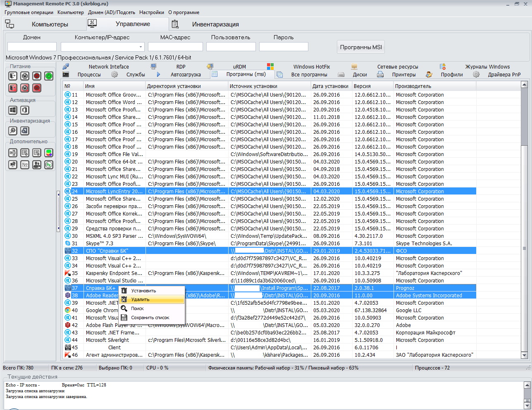
Task: Sort by the Имя column header
Action: [115, 86]
